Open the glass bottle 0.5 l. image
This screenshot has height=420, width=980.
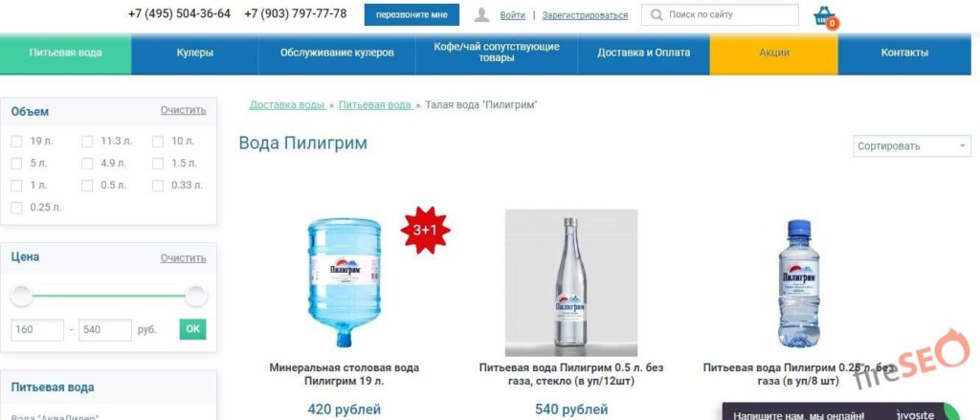[570, 282]
